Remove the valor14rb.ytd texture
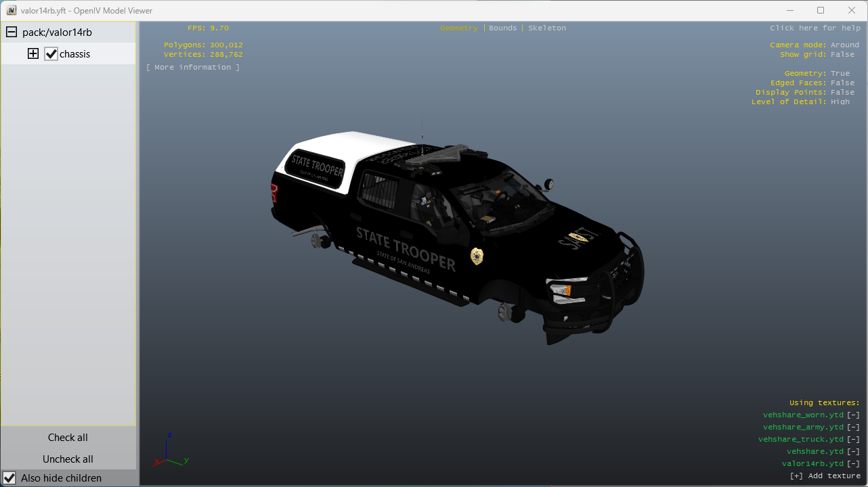This screenshot has width=868, height=487. coord(853,464)
